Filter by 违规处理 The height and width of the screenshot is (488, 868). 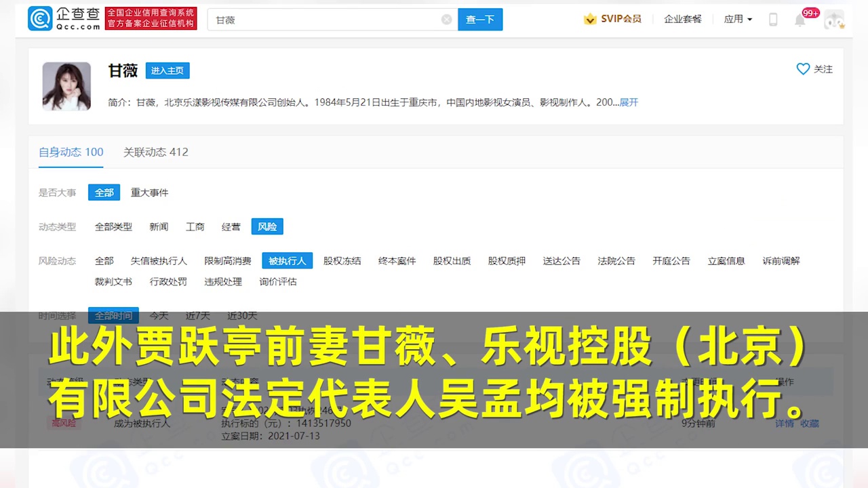(x=223, y=281)
